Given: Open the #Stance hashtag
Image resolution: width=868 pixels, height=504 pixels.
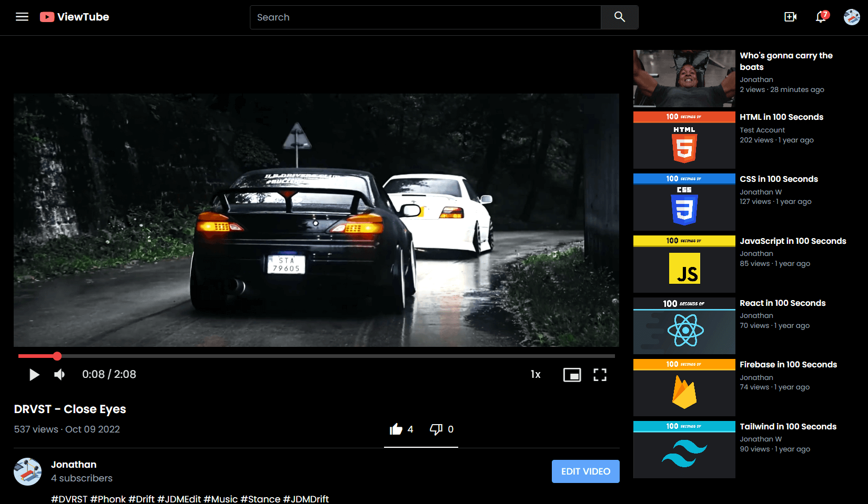Looking at the screenshot, I should point(260,499).
